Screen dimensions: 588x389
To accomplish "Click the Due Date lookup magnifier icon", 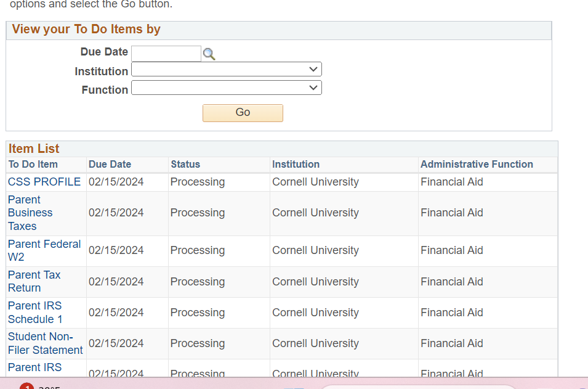I will (209, 54).
